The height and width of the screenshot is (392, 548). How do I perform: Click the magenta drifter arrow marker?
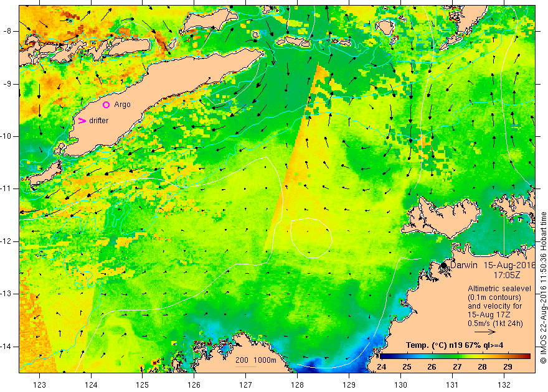pos(82,121)
